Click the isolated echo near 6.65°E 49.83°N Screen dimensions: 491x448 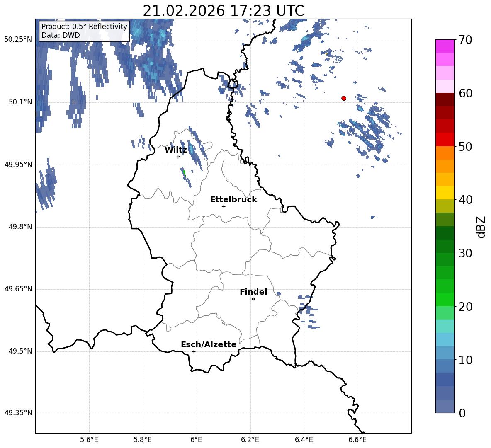click(x=373, y=217)
